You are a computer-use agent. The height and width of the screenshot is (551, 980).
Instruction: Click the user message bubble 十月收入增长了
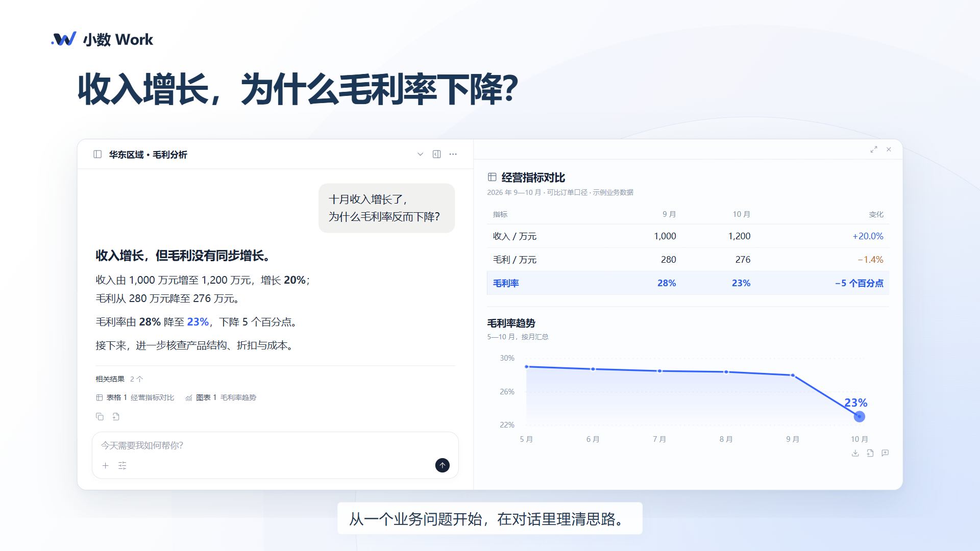386,208
